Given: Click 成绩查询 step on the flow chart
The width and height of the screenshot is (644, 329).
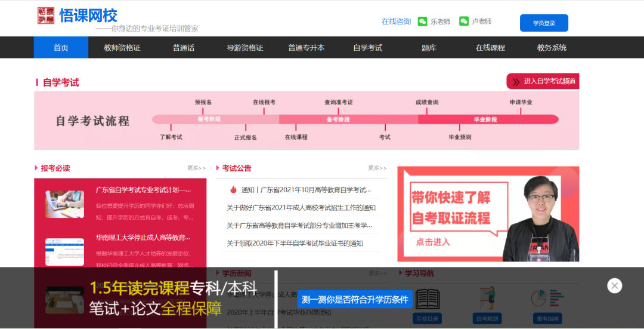Looking at the screenshot, I should 427,102.
